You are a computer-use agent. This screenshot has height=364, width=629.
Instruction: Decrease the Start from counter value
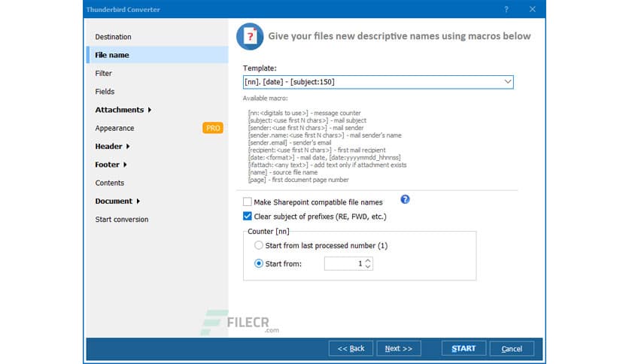(368, 266)
